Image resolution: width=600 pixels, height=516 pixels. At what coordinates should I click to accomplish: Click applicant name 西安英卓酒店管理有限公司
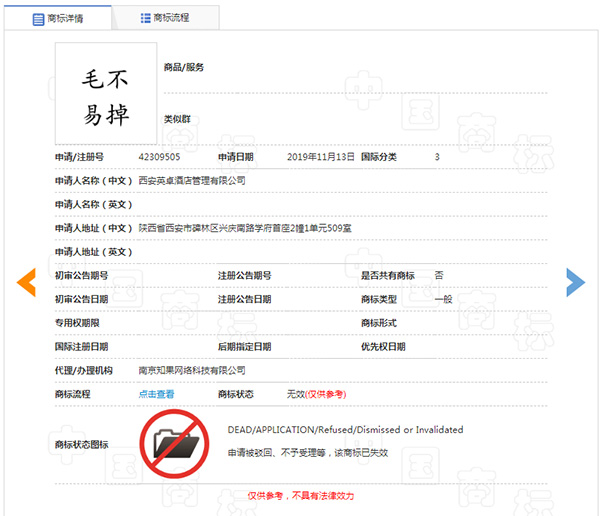click(191, 180)
